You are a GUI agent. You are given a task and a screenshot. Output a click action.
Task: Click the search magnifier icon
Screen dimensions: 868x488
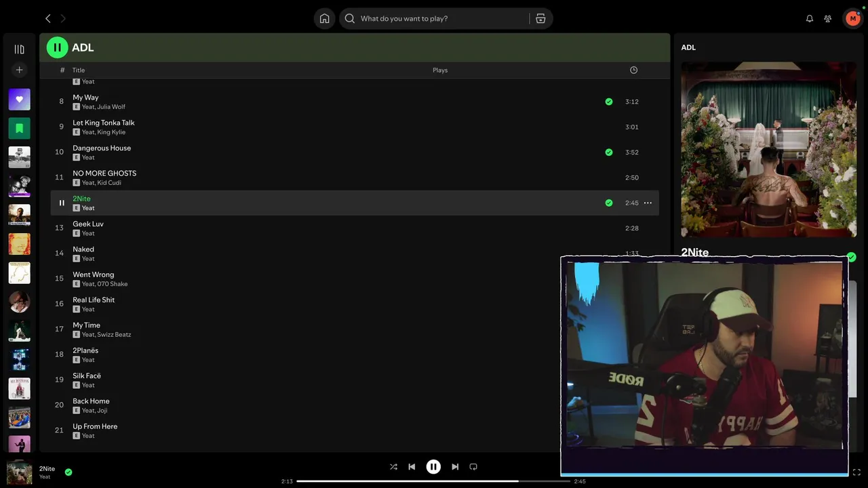(x=350, y=18)
